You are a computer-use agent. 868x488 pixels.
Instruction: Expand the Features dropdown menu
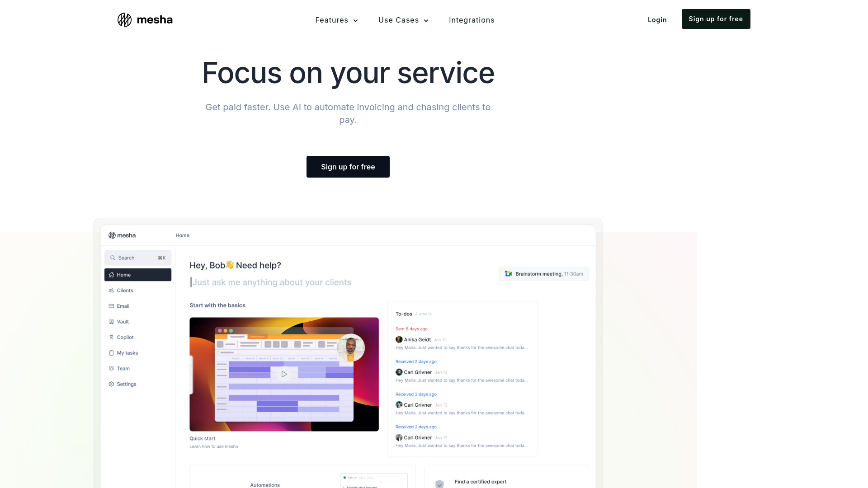(336, 20)
